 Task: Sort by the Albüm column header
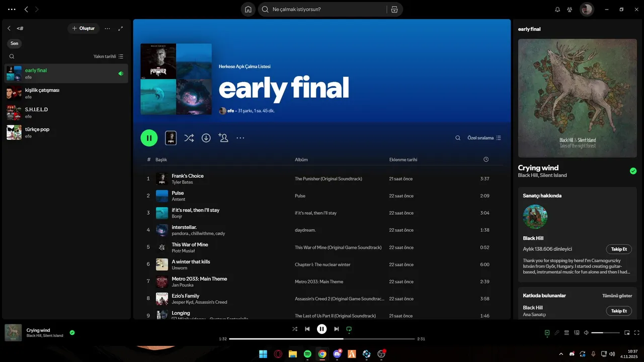pos(301,159)
